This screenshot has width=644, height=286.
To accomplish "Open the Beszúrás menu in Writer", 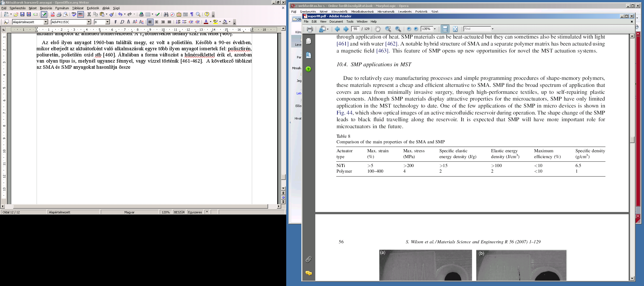I will click(x=46, y=8).
